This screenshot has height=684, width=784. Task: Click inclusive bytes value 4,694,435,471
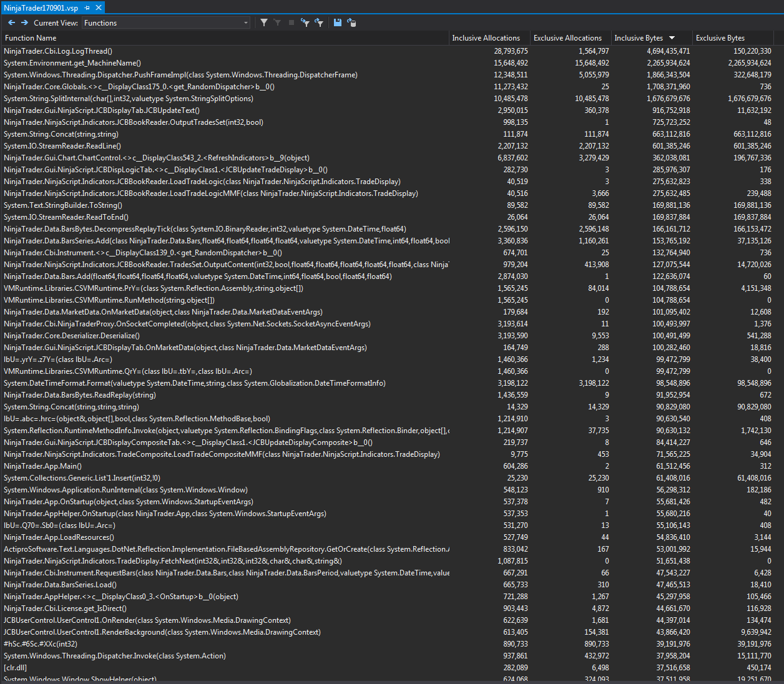click(x=668, y=51)
